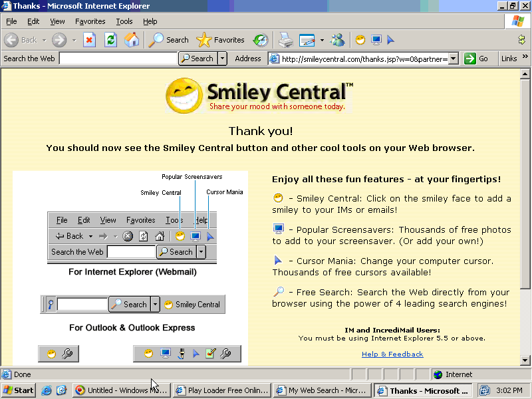The height and width of the screenshot is (399, 532).
Task: Open the Edit menu
Action: pos(33,21)
